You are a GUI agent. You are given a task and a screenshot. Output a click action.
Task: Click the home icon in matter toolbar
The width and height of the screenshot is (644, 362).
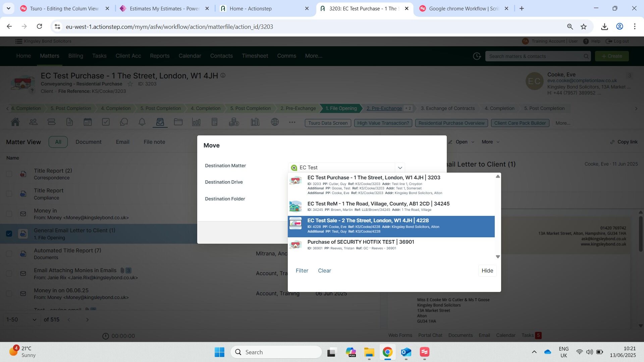tap(15, 122)
